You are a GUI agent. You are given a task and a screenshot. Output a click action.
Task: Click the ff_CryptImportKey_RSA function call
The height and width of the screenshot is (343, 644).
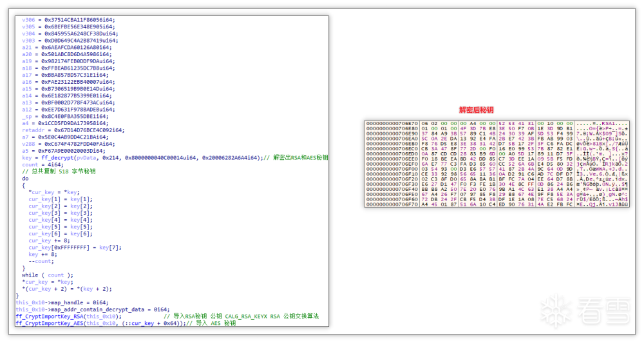click(x=69, y=317)
